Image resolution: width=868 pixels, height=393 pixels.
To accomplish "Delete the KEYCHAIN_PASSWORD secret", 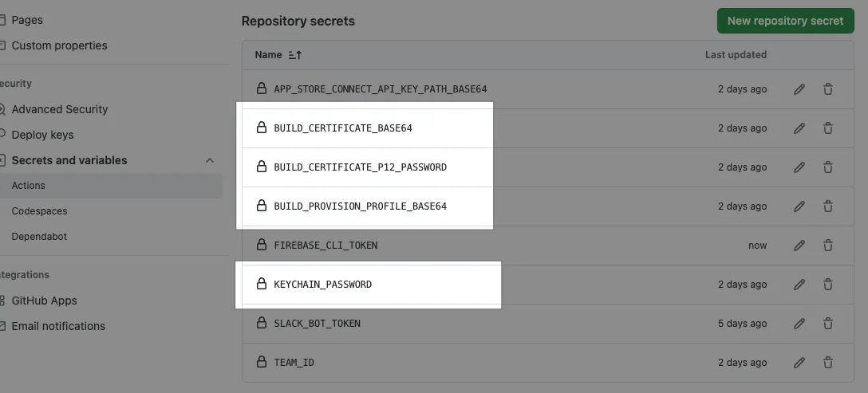I will click(x=828, y=285).
